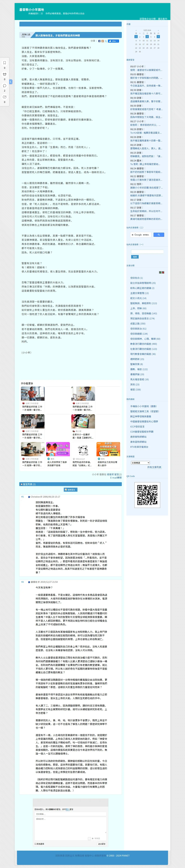The height and width of the screenshot is (868, 185).
Task: Open category 教會流行觀念的偏差 (490)
Action: pyautogui.click(x=144, y=344)
